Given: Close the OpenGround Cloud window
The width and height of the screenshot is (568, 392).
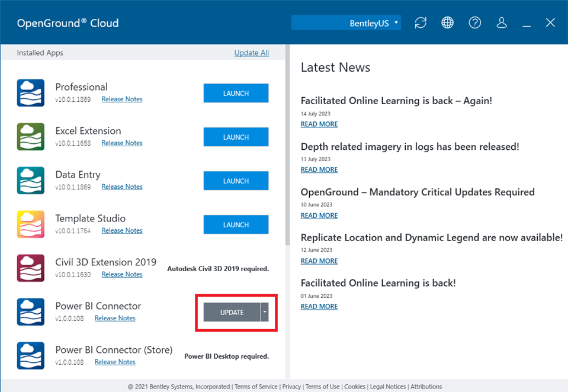Looking at the screenshot, I should [x=550, y=23].
